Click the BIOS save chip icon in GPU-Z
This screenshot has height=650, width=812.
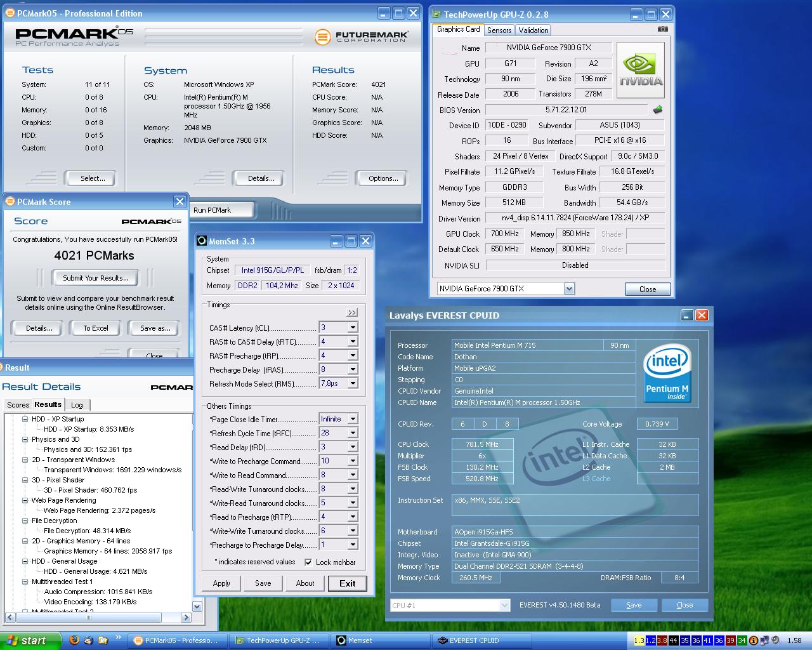pyautogui.click(x=658, y=109)
